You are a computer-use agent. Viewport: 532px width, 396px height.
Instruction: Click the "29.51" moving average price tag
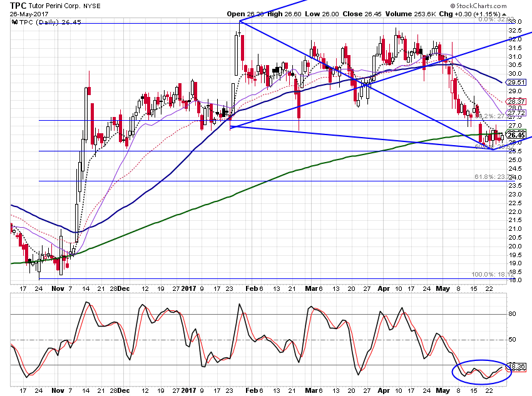coord(516,83)
